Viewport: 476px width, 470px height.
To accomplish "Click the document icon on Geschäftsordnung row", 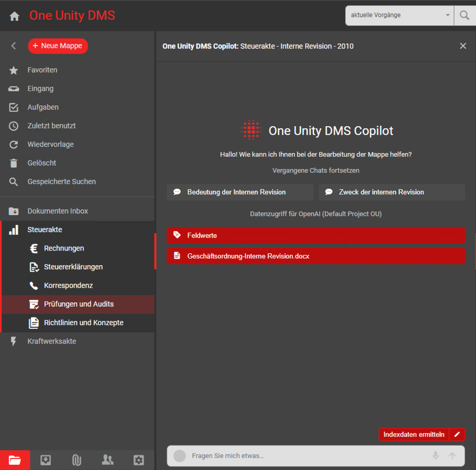I will [177, 256].
